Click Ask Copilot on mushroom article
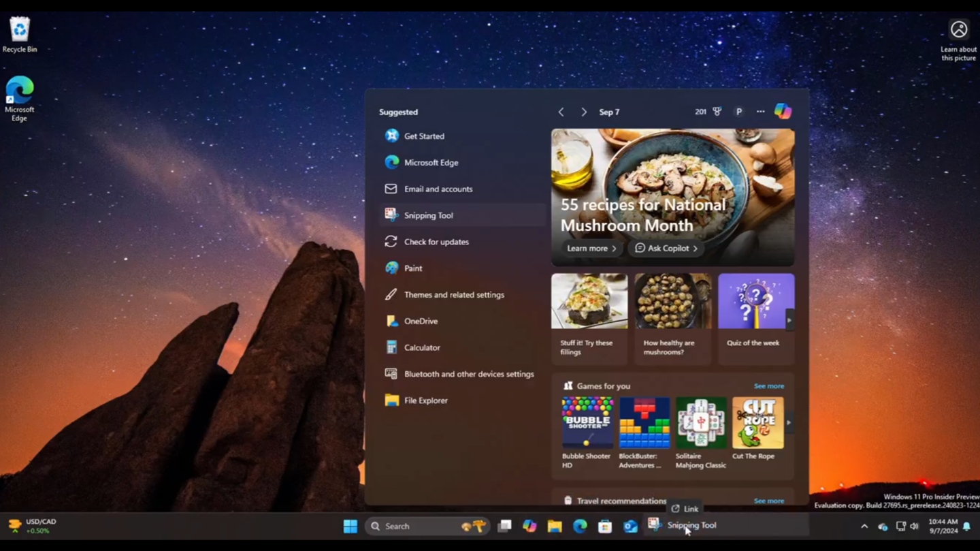Screen dimensions: 980x551 click(666, 249)
